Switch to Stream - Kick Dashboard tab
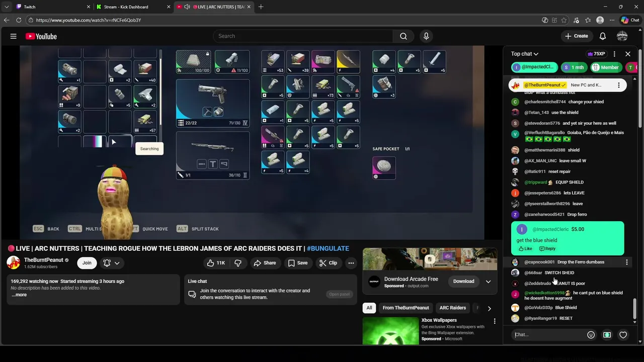Viewport: 644px width, 362px height. [133, 7]
